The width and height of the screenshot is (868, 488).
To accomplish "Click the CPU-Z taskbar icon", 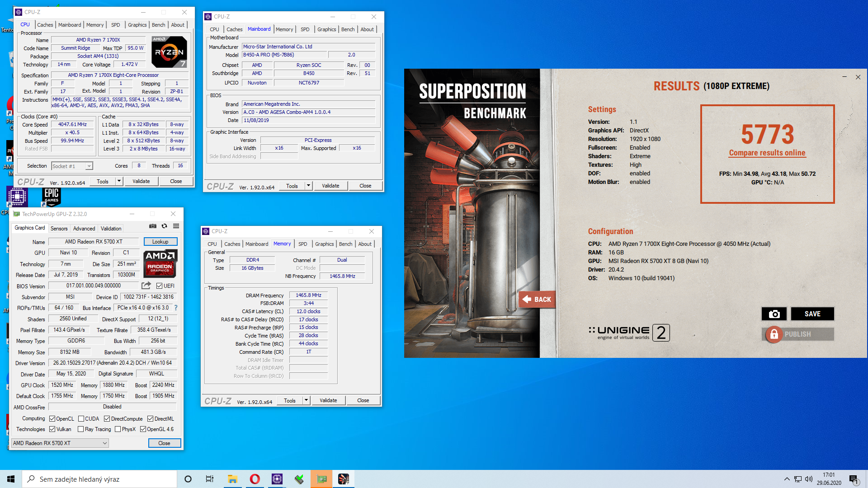I will pos(277,479).
